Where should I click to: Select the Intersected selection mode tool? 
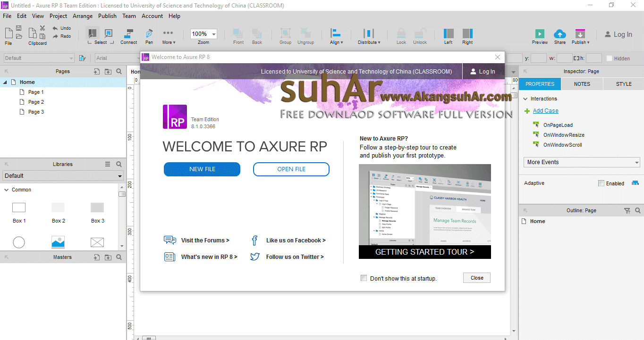93,33
